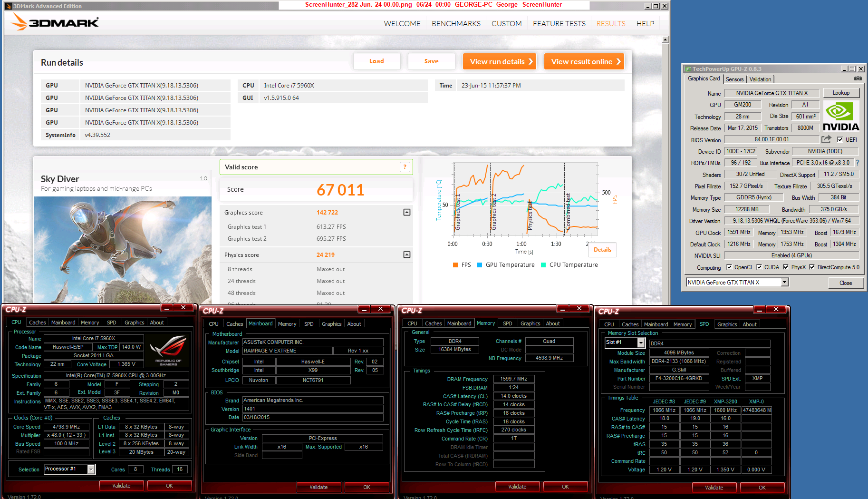
Task: Click OK in the CPU-Z Memory window
Action: [x=565, y=487]
